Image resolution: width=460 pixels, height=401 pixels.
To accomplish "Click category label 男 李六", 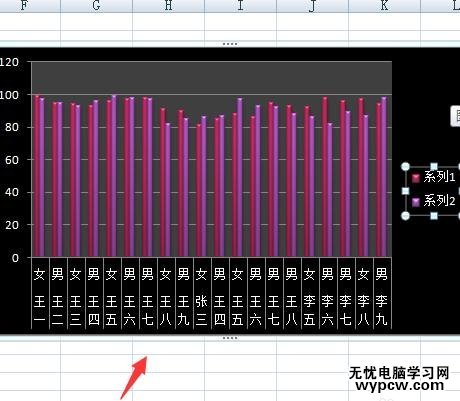I will point(327,297).
